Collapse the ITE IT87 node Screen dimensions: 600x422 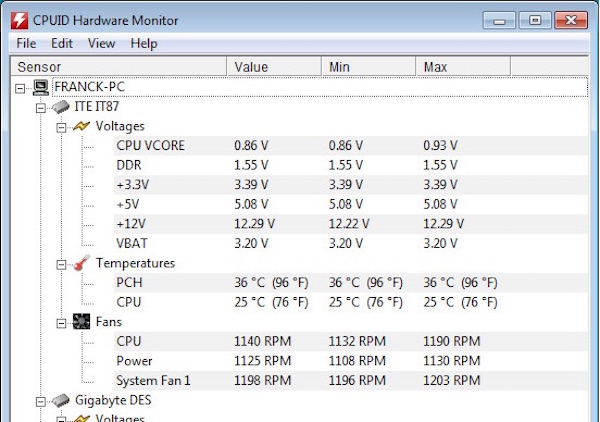[41, 106]
